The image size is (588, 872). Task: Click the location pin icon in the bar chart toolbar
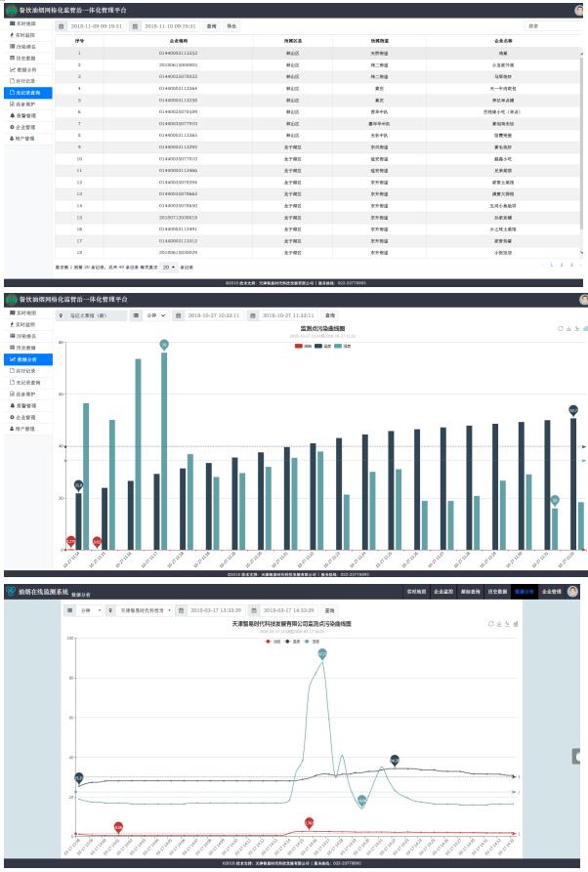click(63, 315)
